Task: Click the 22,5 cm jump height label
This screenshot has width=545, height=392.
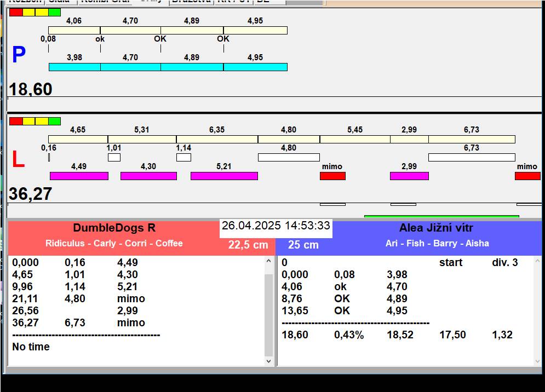Action: 248,245
